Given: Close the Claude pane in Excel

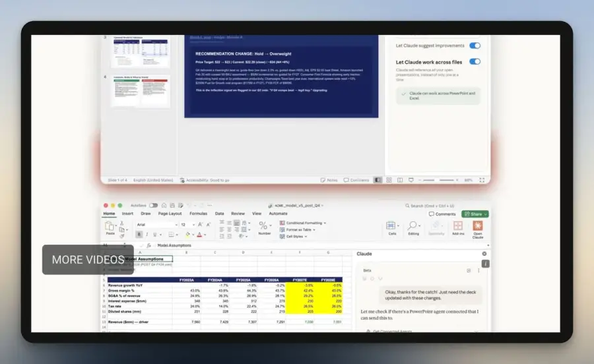Looking at the screenshot, I should [x=484, y=254].
